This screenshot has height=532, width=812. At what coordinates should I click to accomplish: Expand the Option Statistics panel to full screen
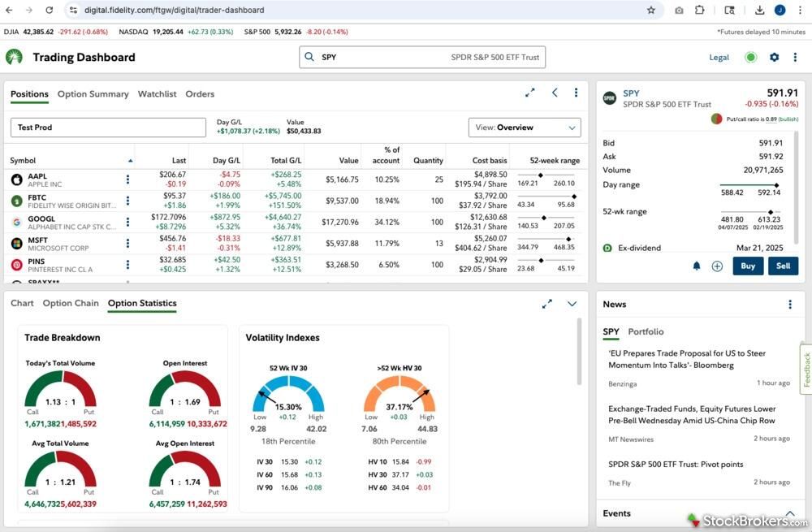pyautogui.click(x=547, y=304)
